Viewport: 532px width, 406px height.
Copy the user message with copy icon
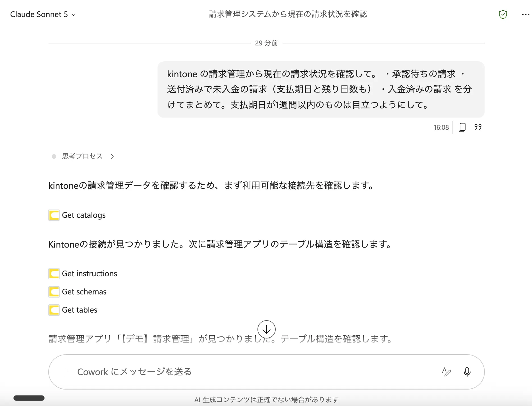coord(462,127)
